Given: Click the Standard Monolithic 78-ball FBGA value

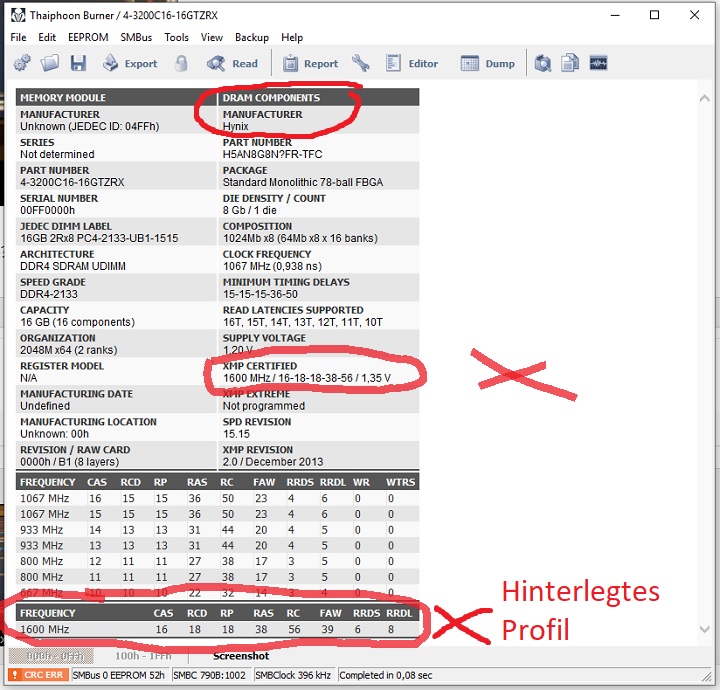Looking at the screenshot, I should click(303, 182).
